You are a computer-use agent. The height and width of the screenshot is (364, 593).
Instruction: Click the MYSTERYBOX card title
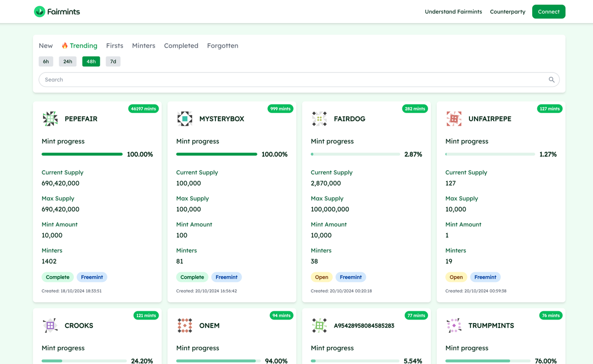(x=222, y=119)
